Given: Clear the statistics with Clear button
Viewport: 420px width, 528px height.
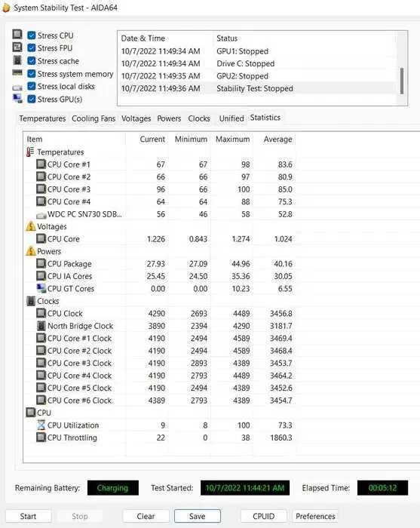Looking at the screenshot, I should (x=146, y=516).
